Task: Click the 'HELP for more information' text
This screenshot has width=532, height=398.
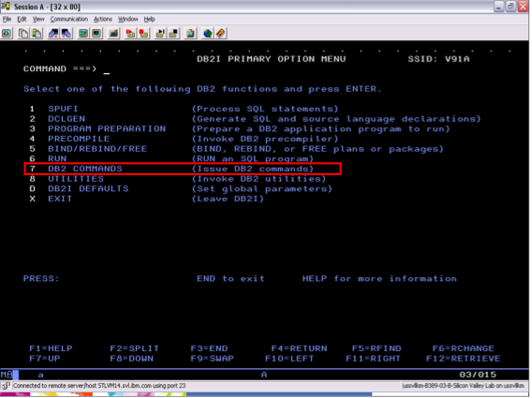Action: pos(379,278)
